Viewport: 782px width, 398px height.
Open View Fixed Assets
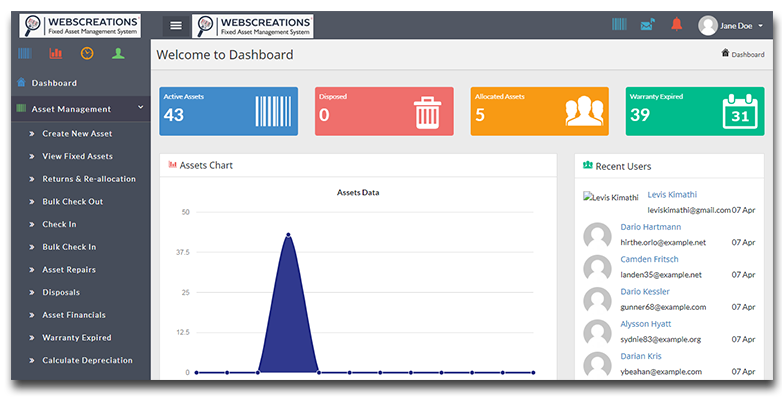pos(77,156)
